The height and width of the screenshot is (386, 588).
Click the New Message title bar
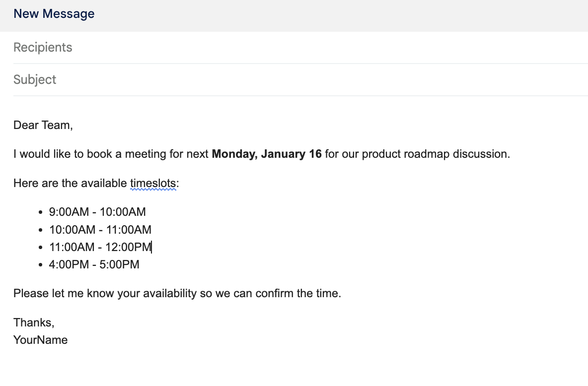(x=54, y=14)
